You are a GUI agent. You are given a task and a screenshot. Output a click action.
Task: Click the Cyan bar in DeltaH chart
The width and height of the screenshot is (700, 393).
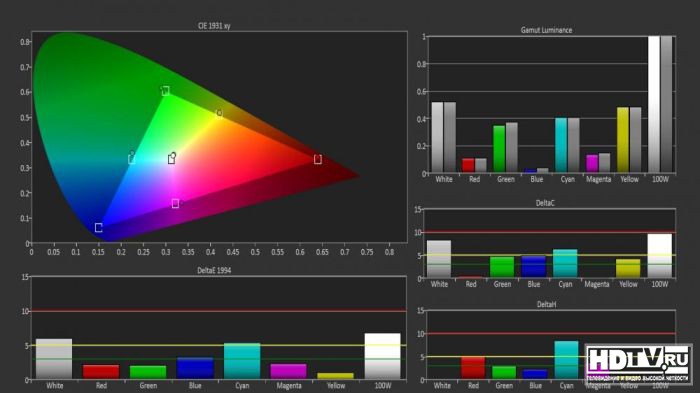pos(566,360)
